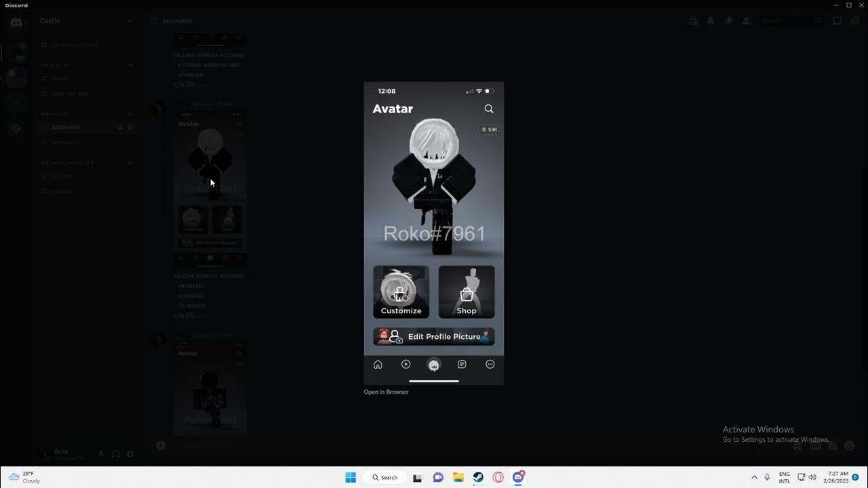Tap the Home icon in the phone nav bar
868x488 pixels.
click(378, 365)
